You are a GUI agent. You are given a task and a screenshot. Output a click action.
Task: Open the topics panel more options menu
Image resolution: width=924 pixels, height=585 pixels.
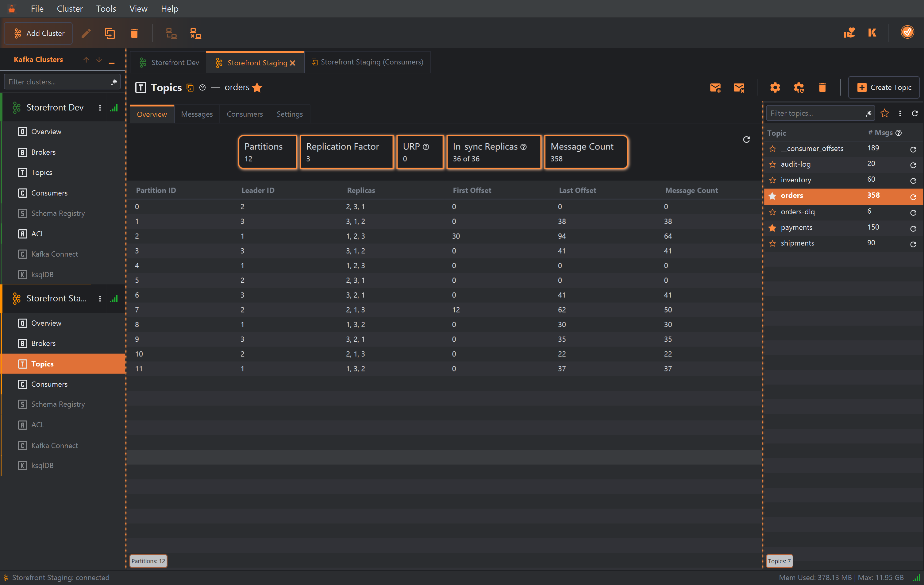click(900, 113)
